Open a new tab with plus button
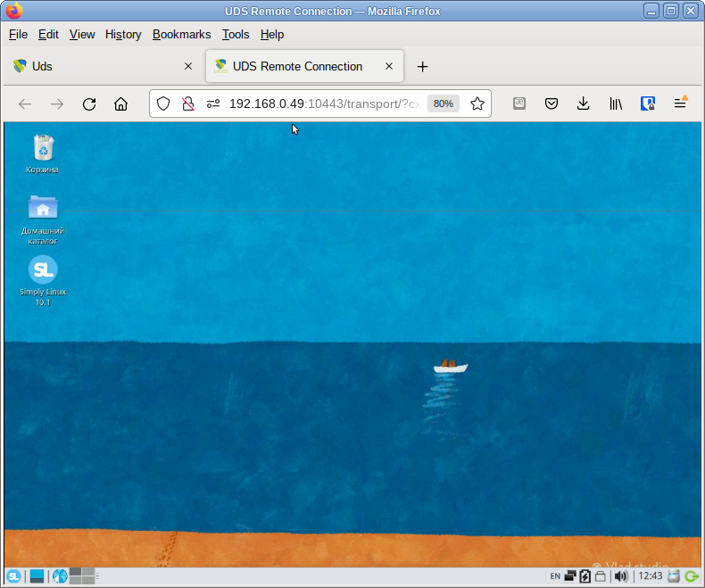705x588 pixels. point(423,66)
